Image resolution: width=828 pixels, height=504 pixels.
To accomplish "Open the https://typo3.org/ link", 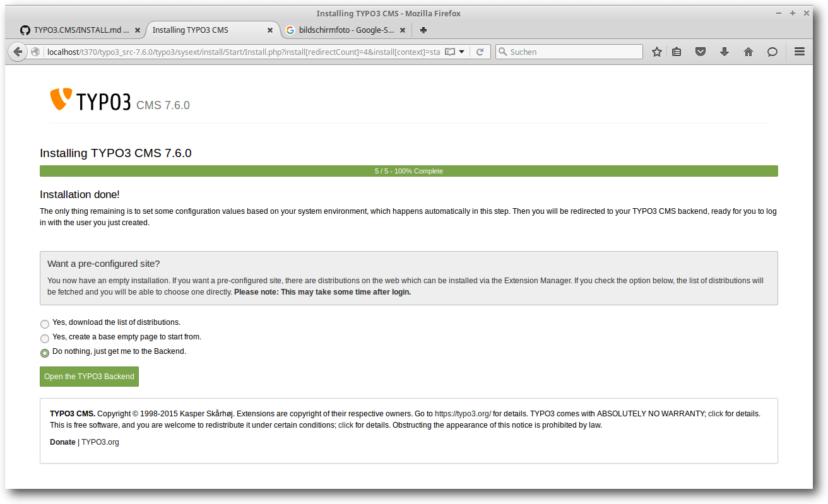I will coord(463,414).
